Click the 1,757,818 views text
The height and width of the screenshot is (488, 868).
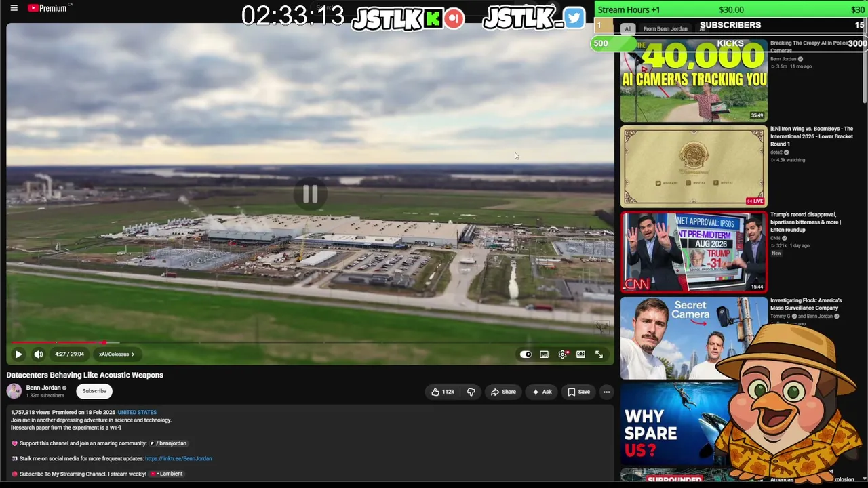pyautogui.click(x=31, y=412)
